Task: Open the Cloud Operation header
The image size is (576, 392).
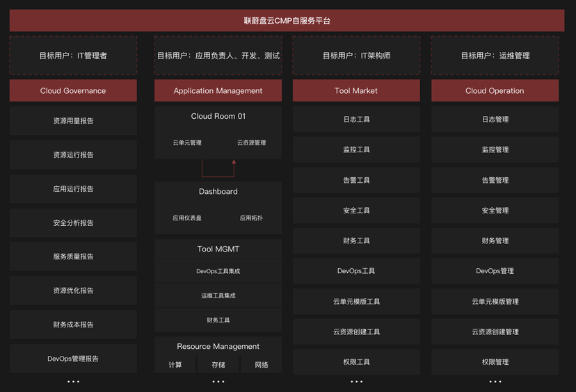Action: (495, 90)
